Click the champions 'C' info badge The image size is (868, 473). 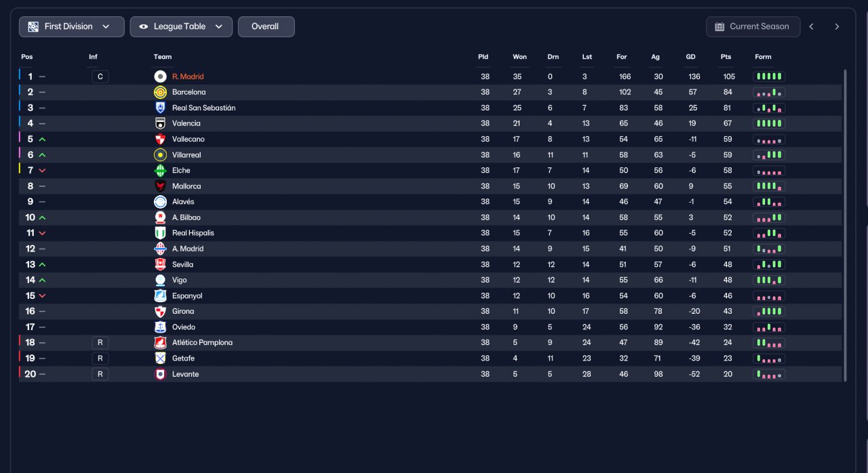click(x=100, y=77)
